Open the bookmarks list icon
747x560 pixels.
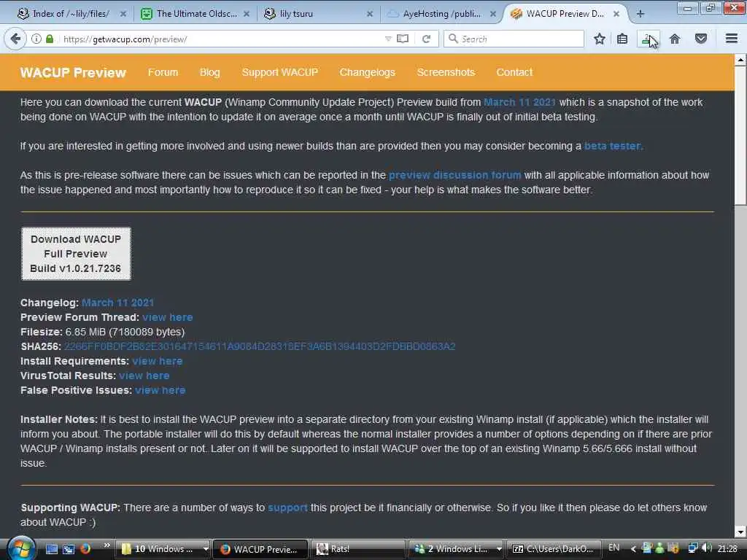622,39
